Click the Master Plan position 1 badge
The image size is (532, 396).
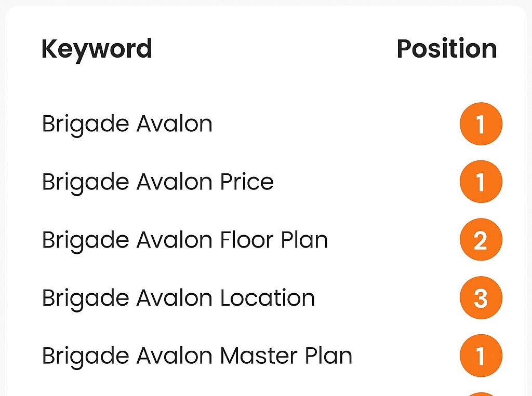tap(481, 356)
